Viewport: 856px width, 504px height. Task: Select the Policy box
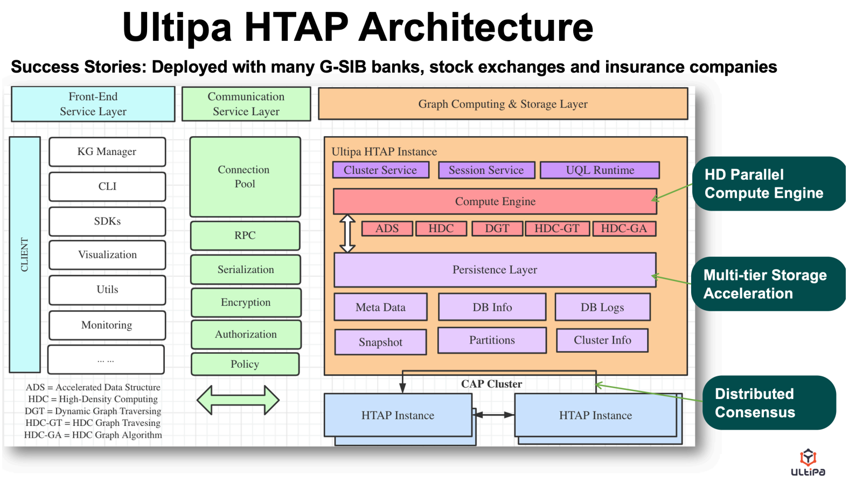click(x=245, y=364)
